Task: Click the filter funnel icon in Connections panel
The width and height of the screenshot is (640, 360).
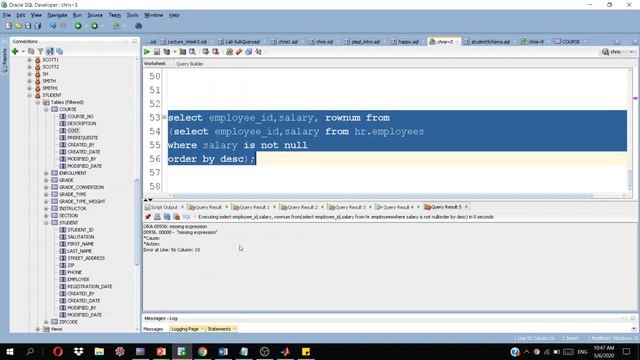Action: coord(40,51)
